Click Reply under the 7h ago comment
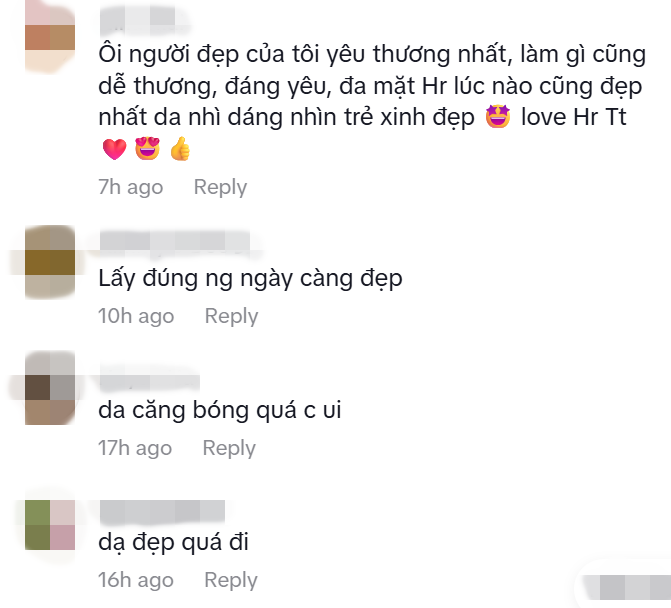The image size is (671, 608). click(x=220, y=187)
